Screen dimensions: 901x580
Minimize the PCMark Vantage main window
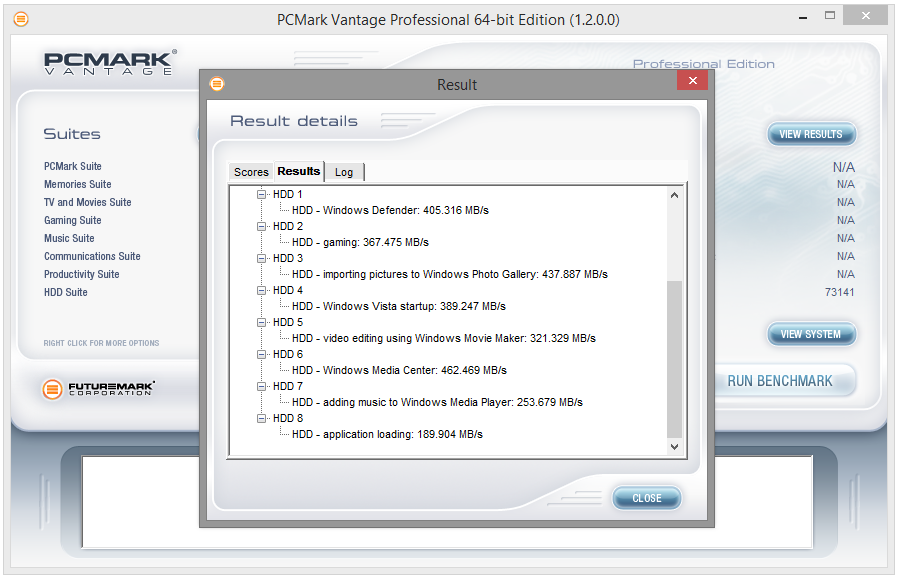pos(803,17)
